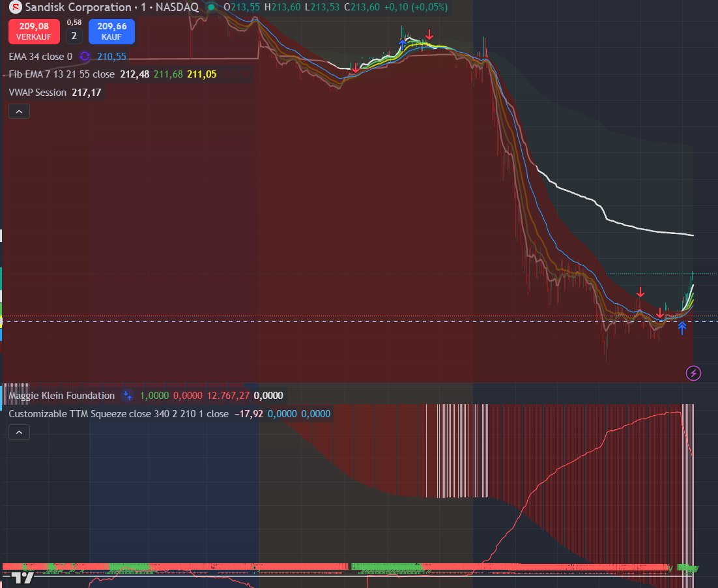
Task: Click the blue 209,66 KAUF button
Action: (111, 31)
